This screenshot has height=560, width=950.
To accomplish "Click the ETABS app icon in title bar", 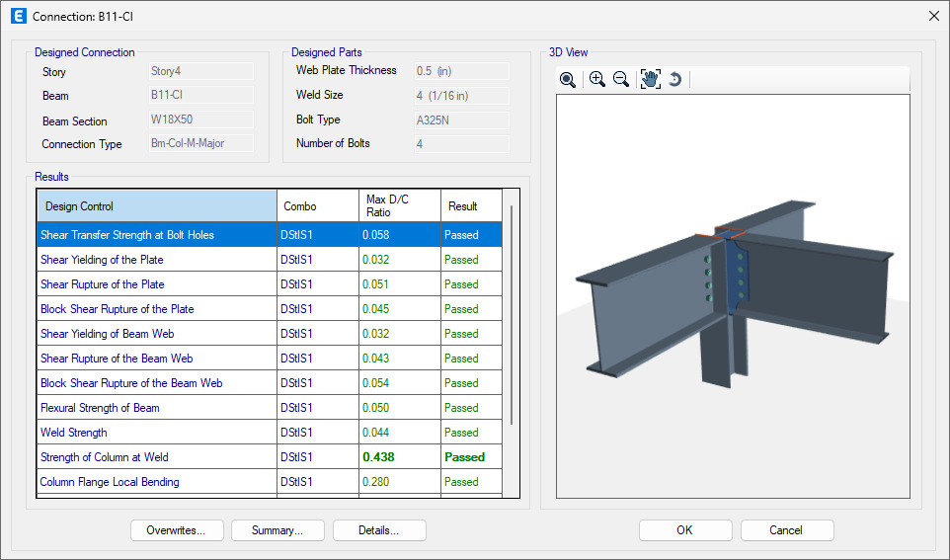I will tap(17, 16).
